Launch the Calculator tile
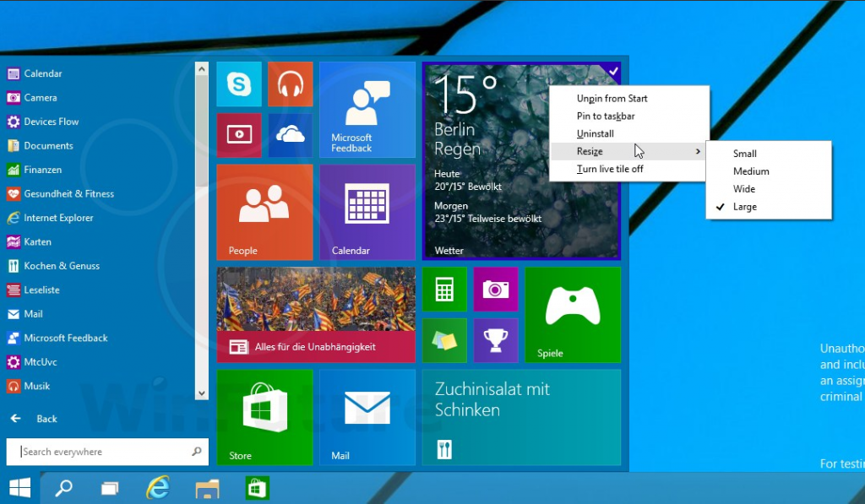The height and width of the screenshot is (504, 865). (x=444, y=290)
